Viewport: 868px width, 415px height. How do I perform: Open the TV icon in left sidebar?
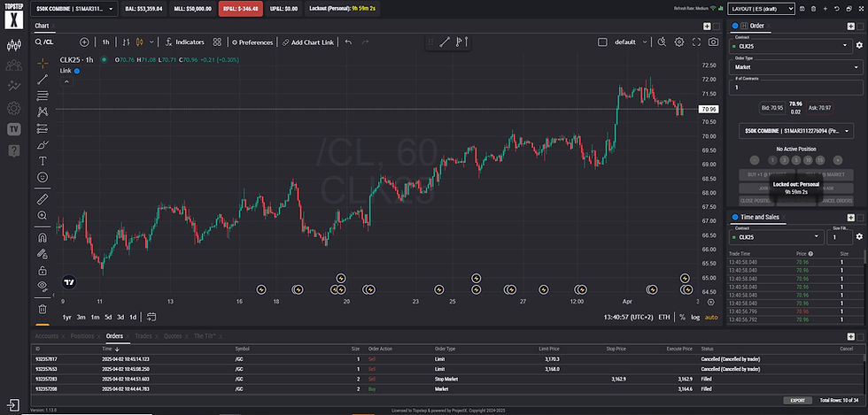14,129
